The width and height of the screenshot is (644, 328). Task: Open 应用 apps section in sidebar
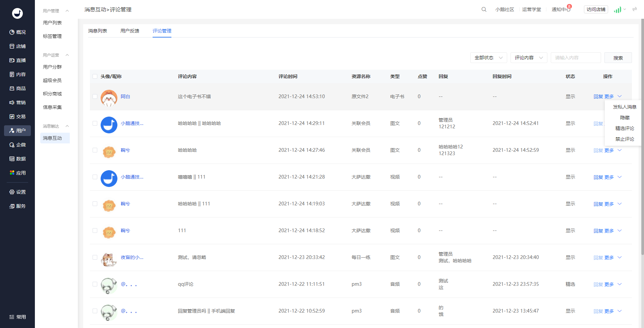click(x=17, y=173)
